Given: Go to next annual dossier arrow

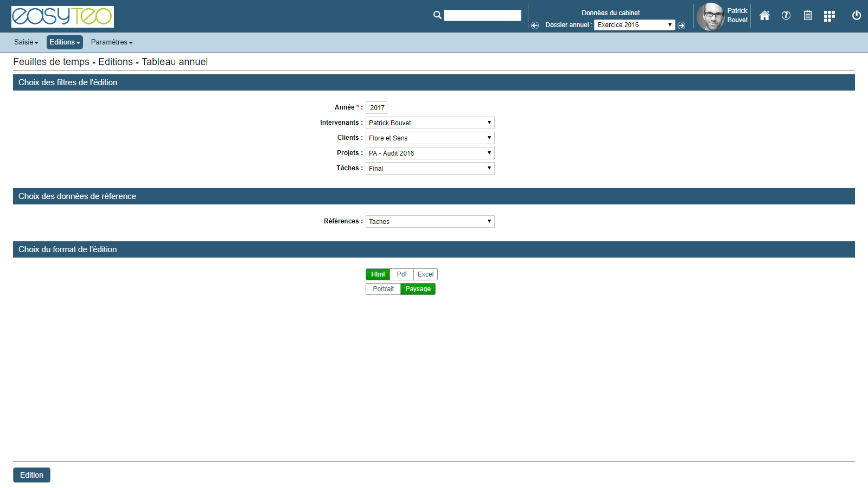Looking at the screenshot, I should click(x=681, y=25).
